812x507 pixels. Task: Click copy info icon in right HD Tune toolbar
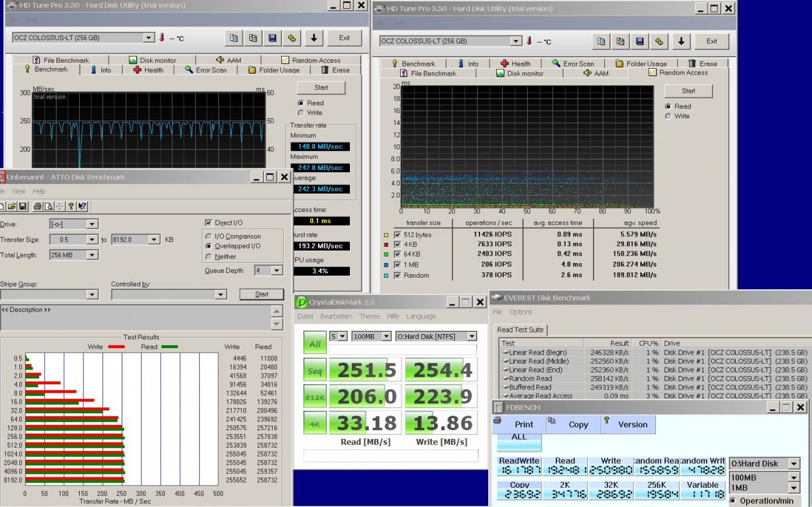(x=601, y=41)
